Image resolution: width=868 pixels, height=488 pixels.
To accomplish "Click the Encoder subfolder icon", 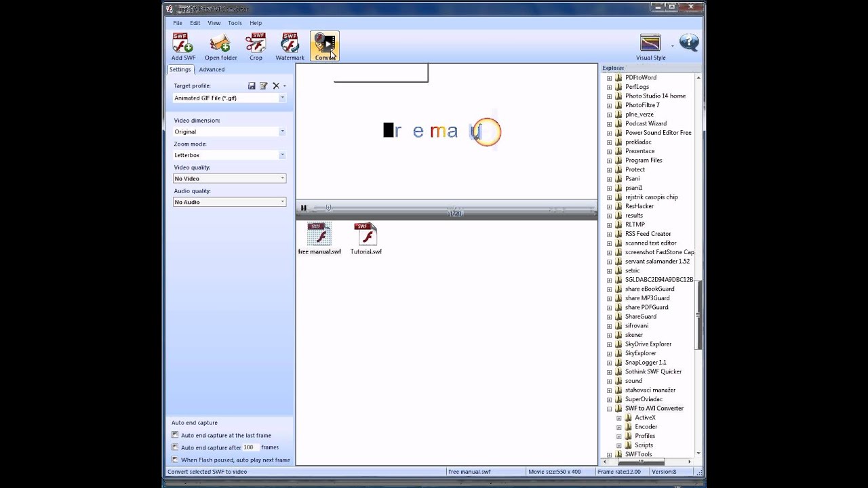I will click(628, 427).
